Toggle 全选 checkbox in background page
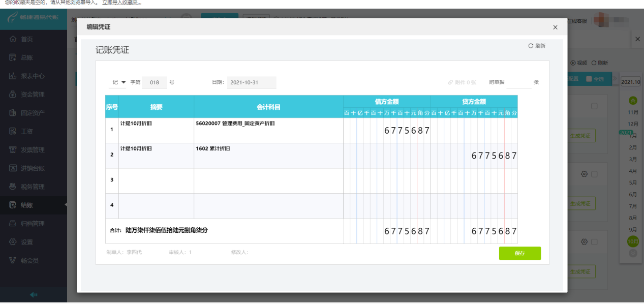The width and height of the screenshot is (644, 304). pos(589,79)
